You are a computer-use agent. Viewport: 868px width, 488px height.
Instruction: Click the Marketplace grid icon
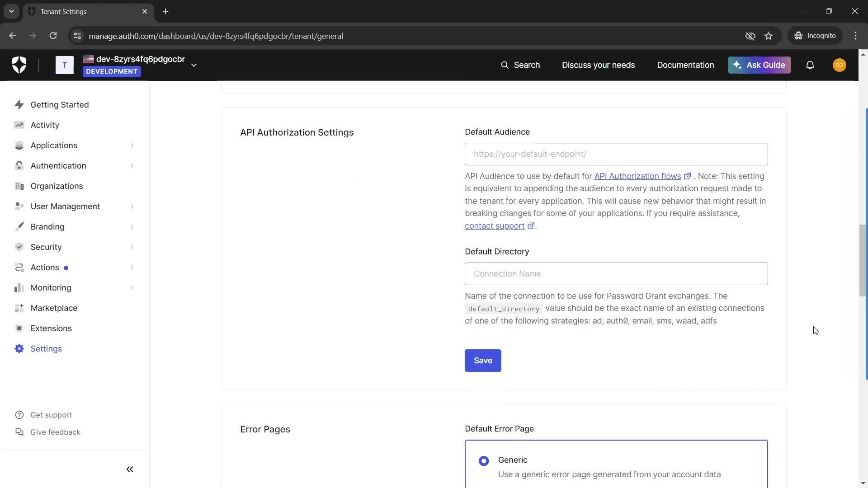coord(19,308)
